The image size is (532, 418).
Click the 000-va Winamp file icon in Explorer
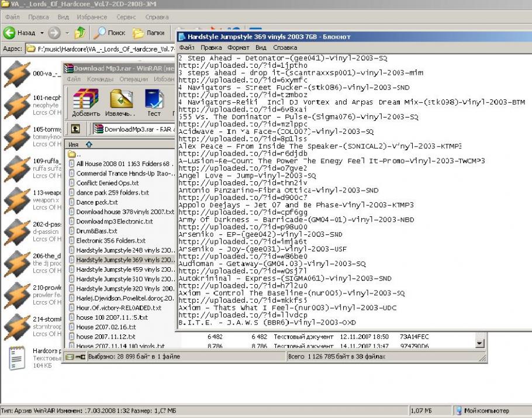[x=17, y=74]
